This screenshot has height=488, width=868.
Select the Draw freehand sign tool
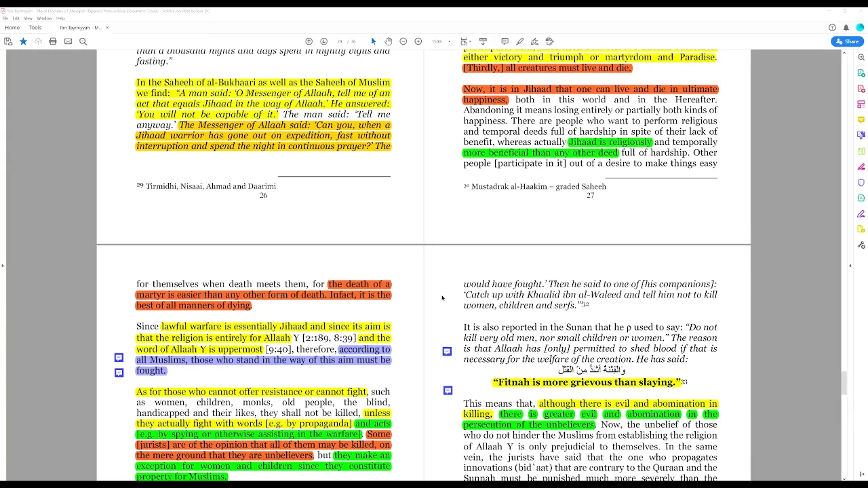[x=534, y=41]
